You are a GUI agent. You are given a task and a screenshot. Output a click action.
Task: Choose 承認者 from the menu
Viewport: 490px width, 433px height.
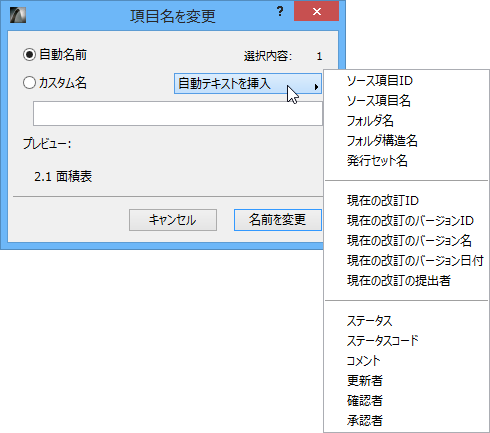406,421
